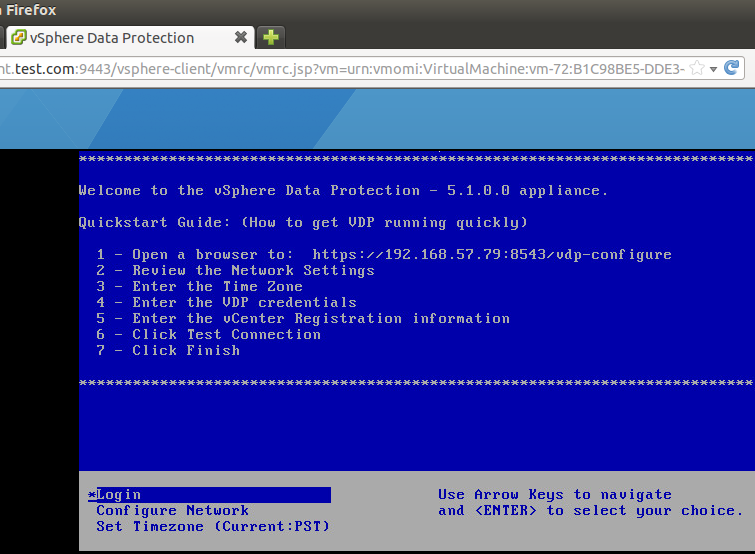Select Set Timezone (Current:PST) entry

click(x=213, y=527)
